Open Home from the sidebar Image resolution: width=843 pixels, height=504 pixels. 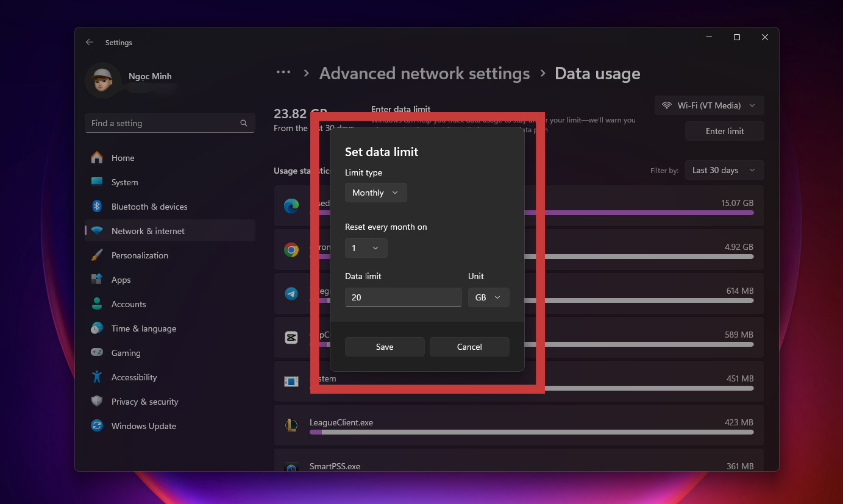coord(170,158)
